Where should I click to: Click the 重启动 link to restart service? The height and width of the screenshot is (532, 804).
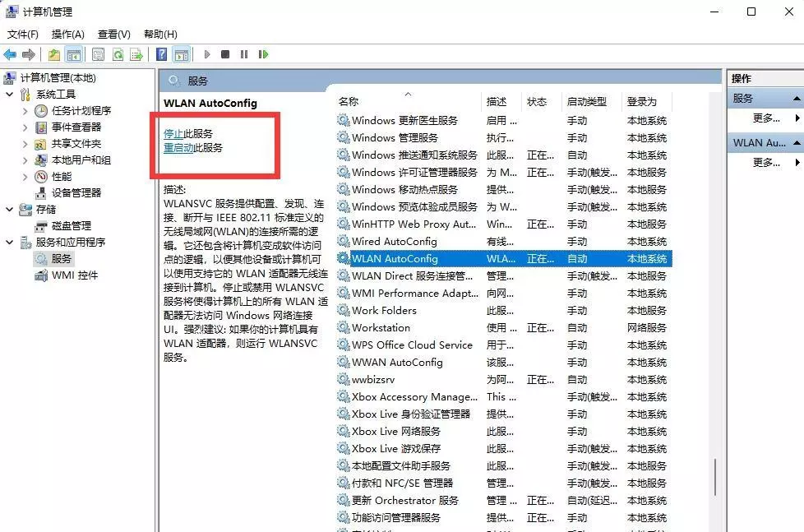(x=178, y=148)
